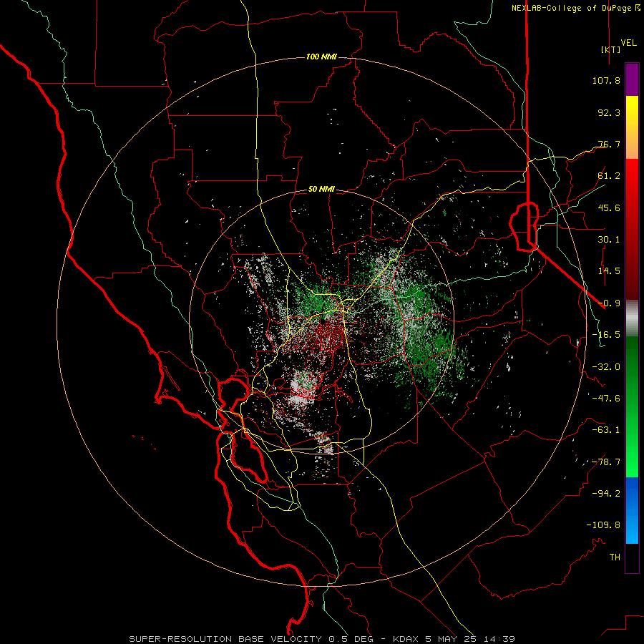Select the 30.1 scale value

point(609,240)
